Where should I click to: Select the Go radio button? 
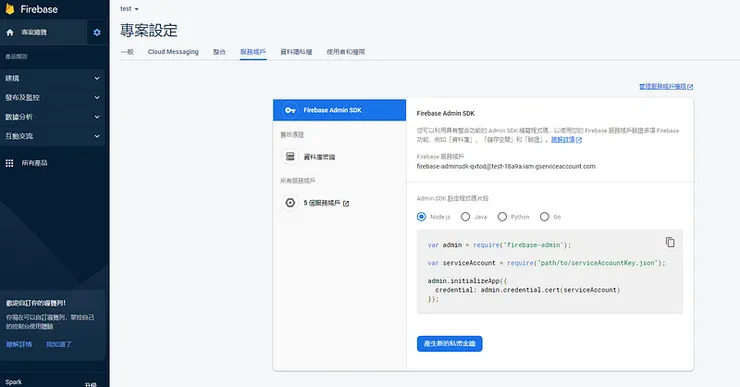[545, 217]
